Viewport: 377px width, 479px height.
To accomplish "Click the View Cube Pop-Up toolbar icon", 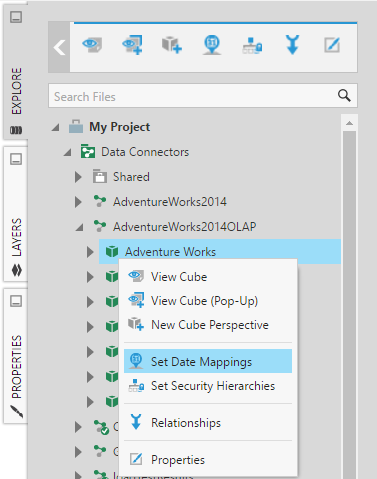I will [132, 45].
